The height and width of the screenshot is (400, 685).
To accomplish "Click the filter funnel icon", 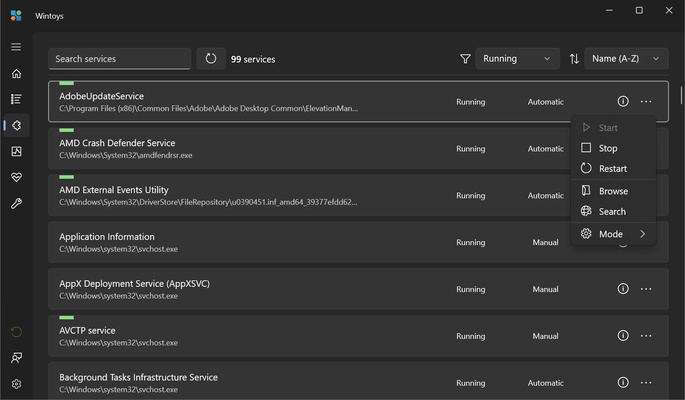I will [x=465, y=59].
